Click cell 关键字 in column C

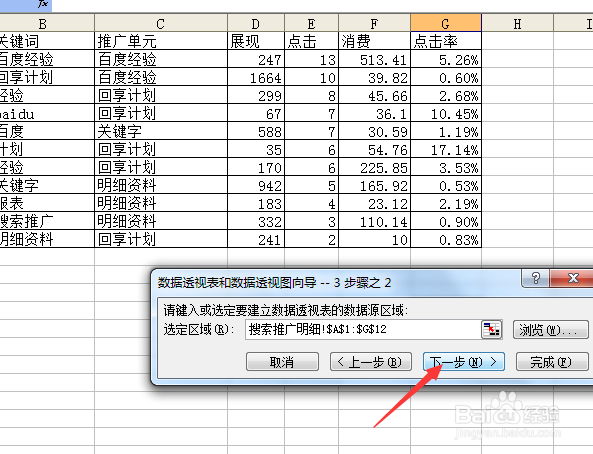point(161,131)
